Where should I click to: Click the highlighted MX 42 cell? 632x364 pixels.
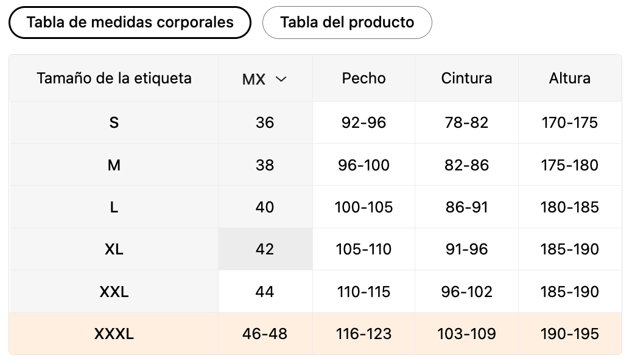[265, 249]
